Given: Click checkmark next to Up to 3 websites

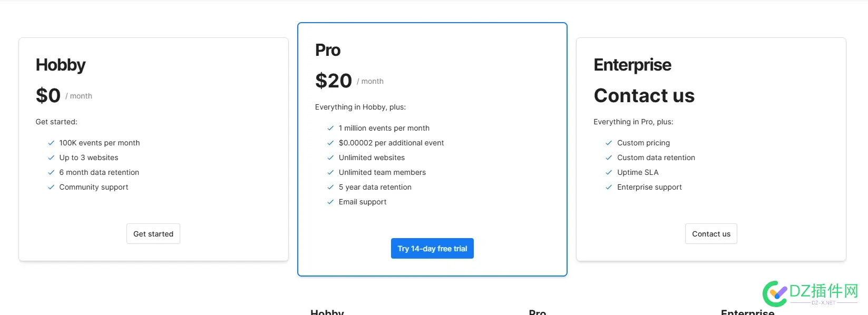Looking at the screenshot, I should click(x=51, y=157).
